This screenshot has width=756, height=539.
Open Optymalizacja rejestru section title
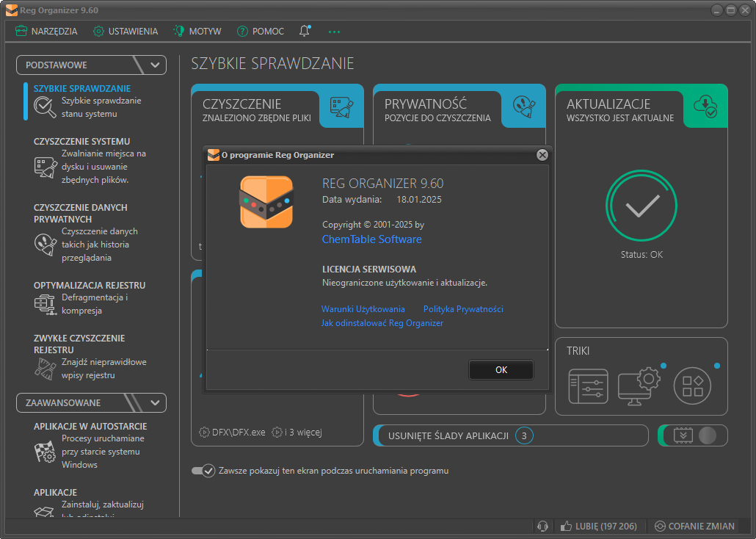90,285
